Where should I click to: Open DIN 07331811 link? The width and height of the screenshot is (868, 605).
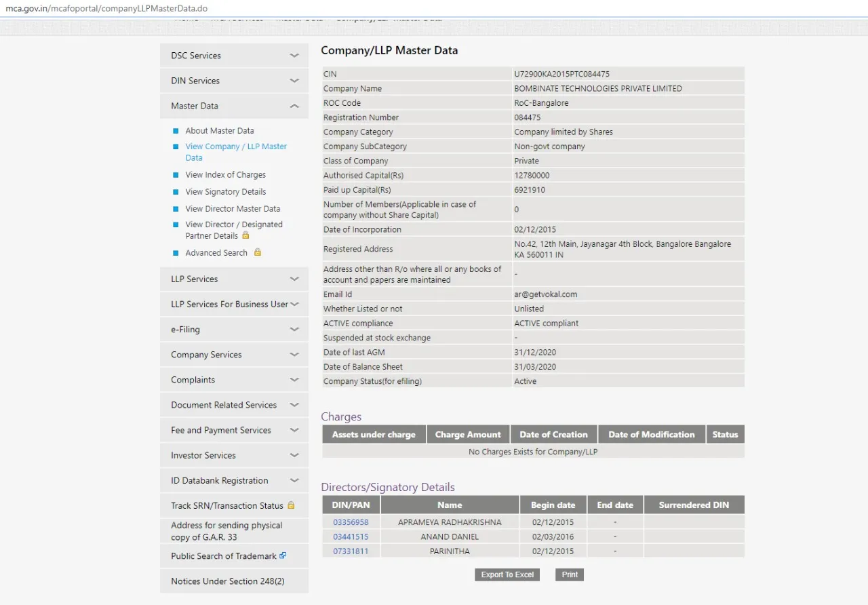[351, 551]
